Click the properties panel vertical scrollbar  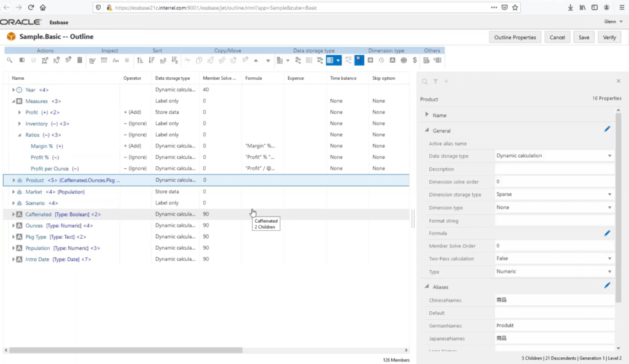[x=618, y=206]
